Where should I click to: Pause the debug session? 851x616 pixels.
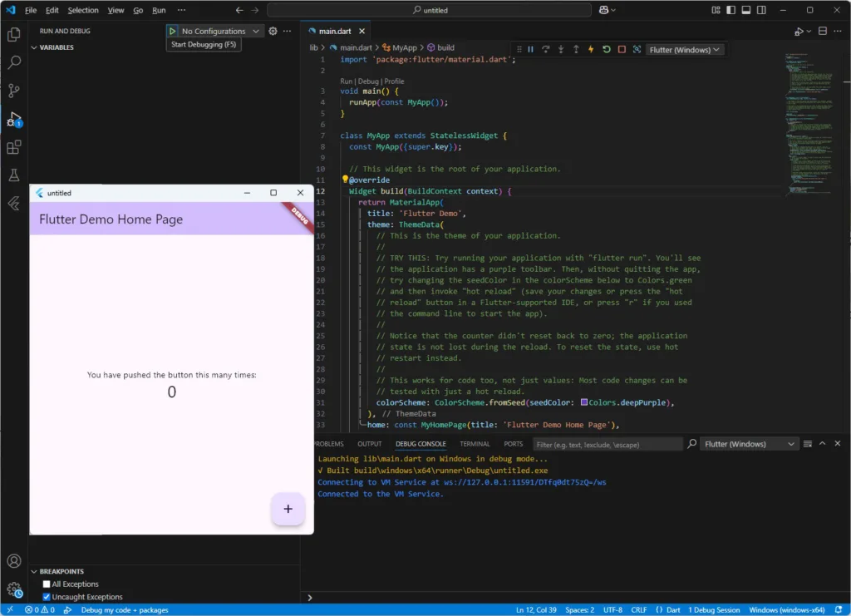point(530,50)
